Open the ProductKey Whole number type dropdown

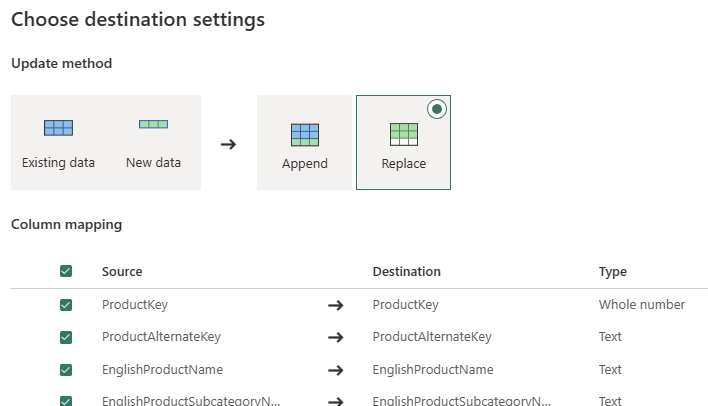coord(641,305)
